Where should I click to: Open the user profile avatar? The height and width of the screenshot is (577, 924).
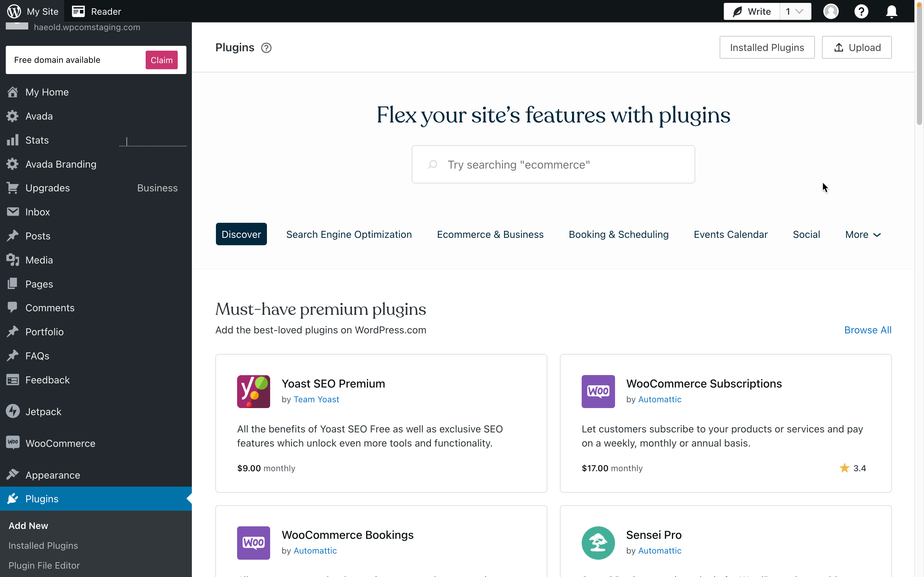(831, 12)
